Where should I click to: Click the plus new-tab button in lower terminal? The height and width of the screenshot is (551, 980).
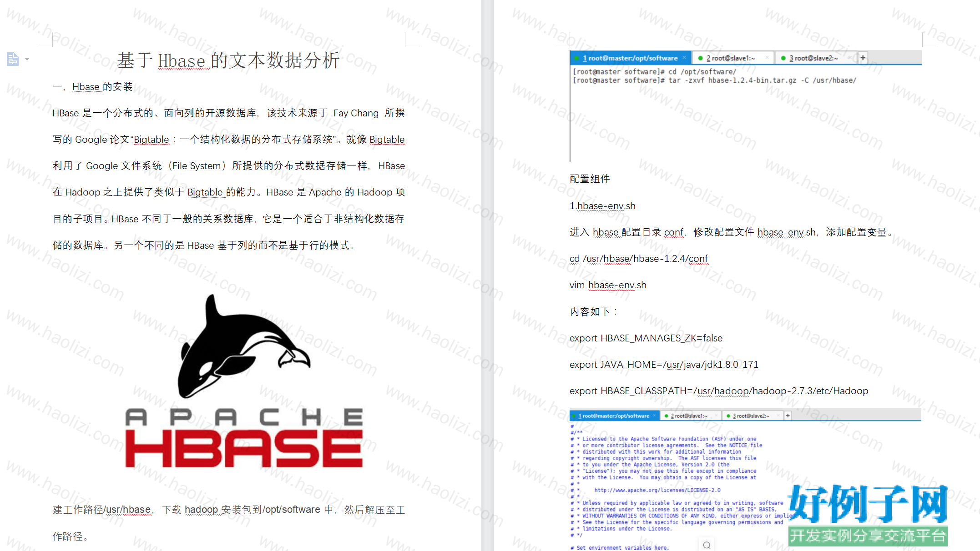click(x=788, y=416)
